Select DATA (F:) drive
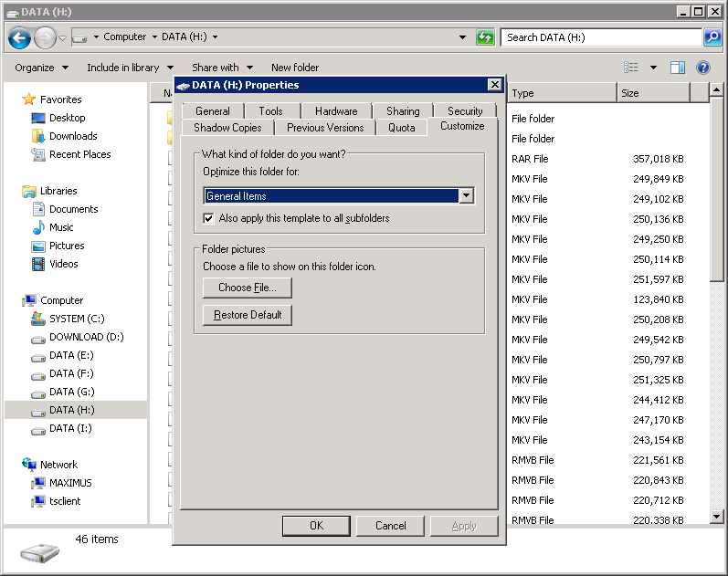The image size is (728, 576). pyautogui.click(x=71, y=373)
